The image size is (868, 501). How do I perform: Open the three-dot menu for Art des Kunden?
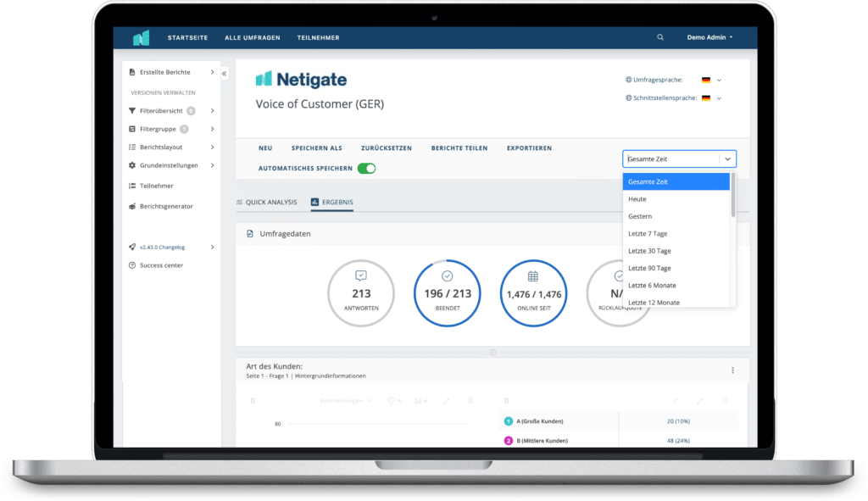(x=732, y=370)
